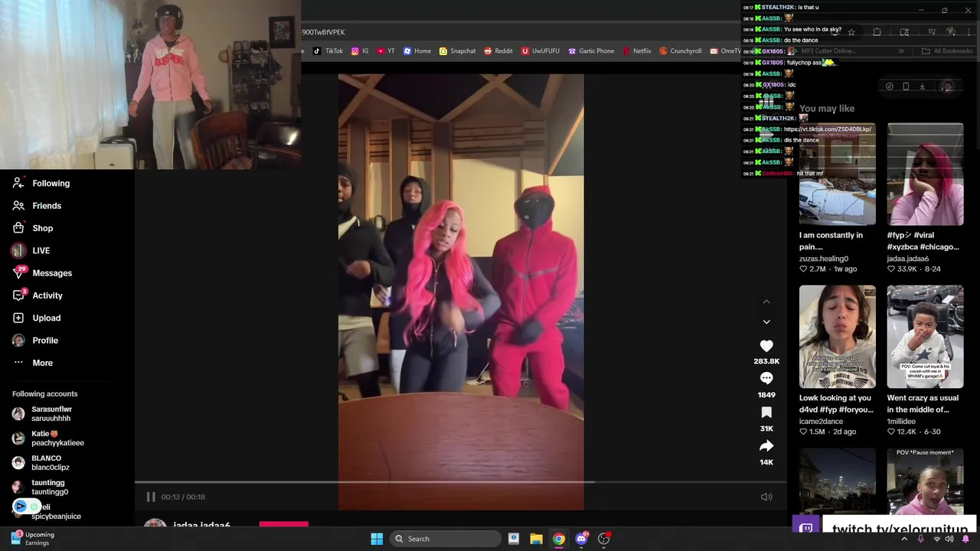
Task: Open the Windows Start menu
Action: coord(377,539)
